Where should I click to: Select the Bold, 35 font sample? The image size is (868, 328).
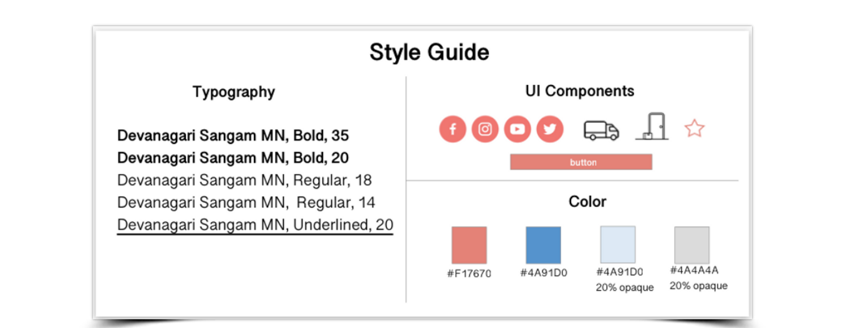coord(233,135)
